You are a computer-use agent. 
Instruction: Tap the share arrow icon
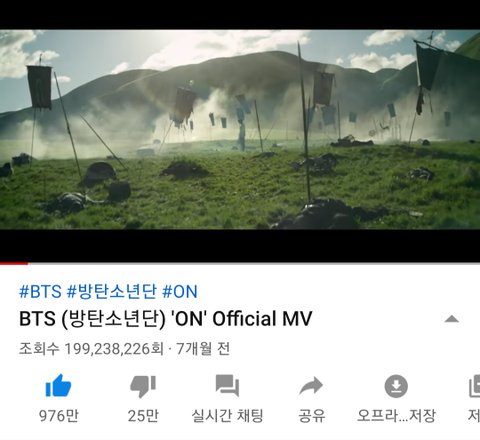click(311, 386)
